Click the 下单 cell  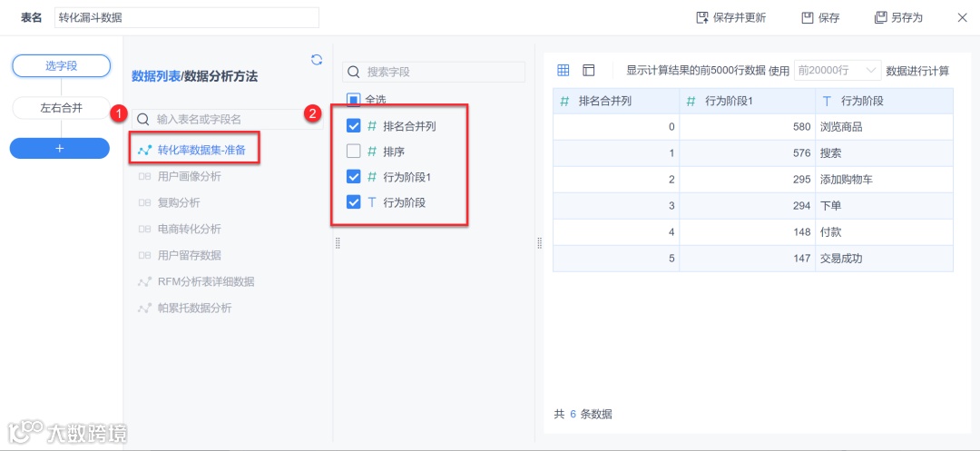(x=885, y=205)
